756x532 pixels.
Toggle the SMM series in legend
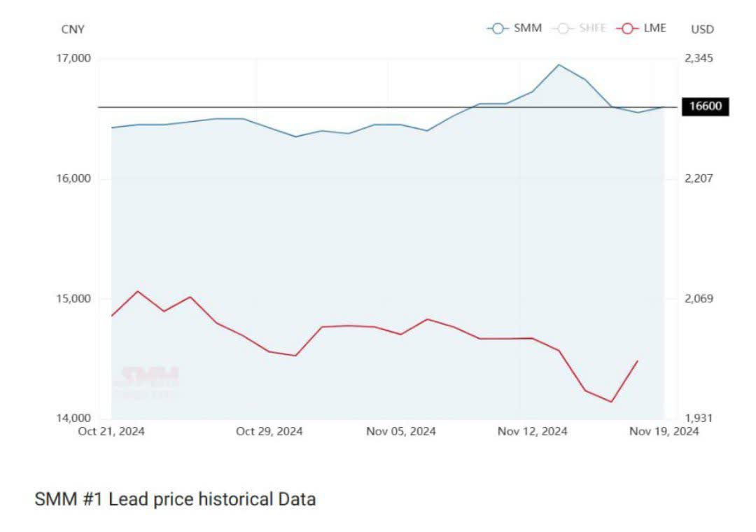(514, 29)
